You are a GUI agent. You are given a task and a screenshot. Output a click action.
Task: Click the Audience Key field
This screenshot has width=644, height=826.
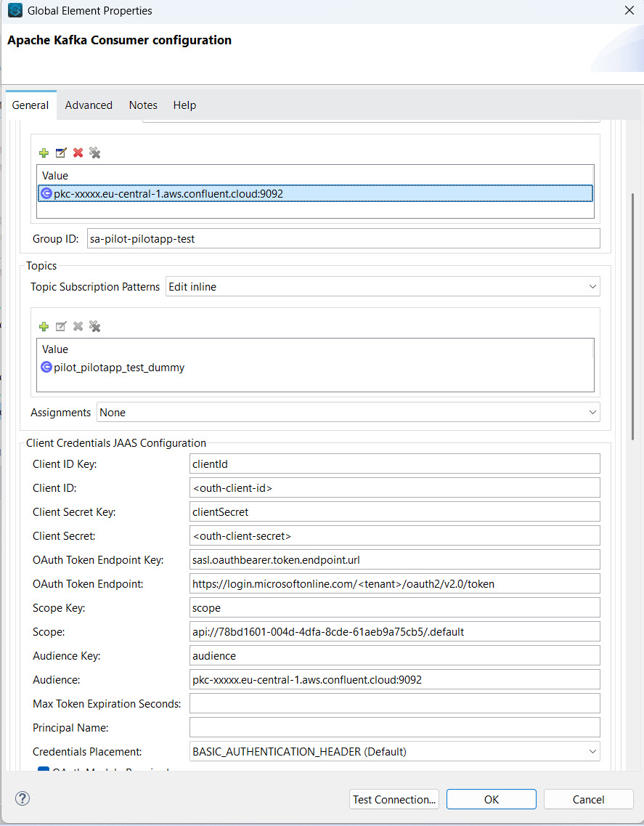[394, 656]
